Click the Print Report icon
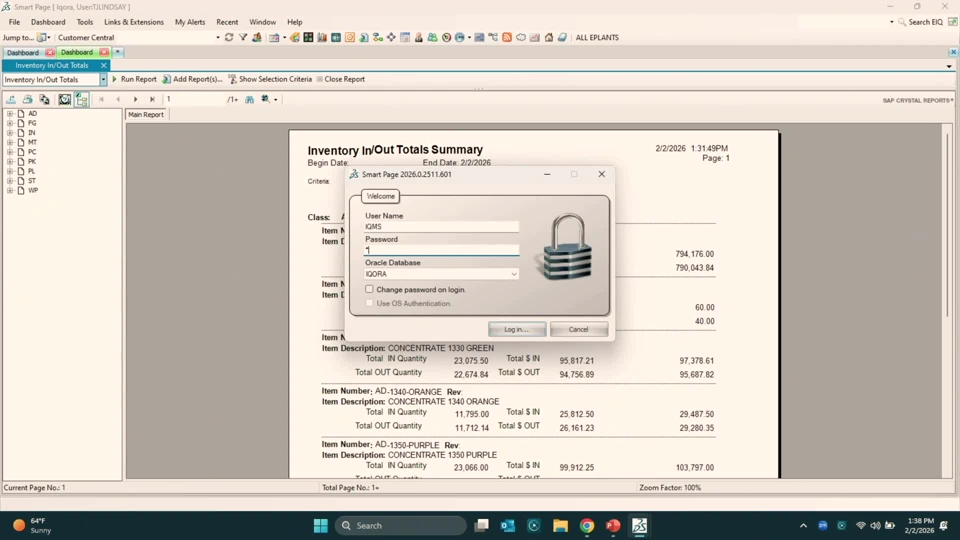 tap(28, 99)
